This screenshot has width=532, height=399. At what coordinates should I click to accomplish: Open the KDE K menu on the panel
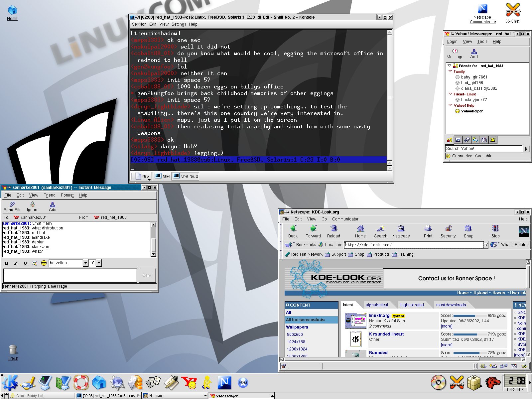point(10,382)
